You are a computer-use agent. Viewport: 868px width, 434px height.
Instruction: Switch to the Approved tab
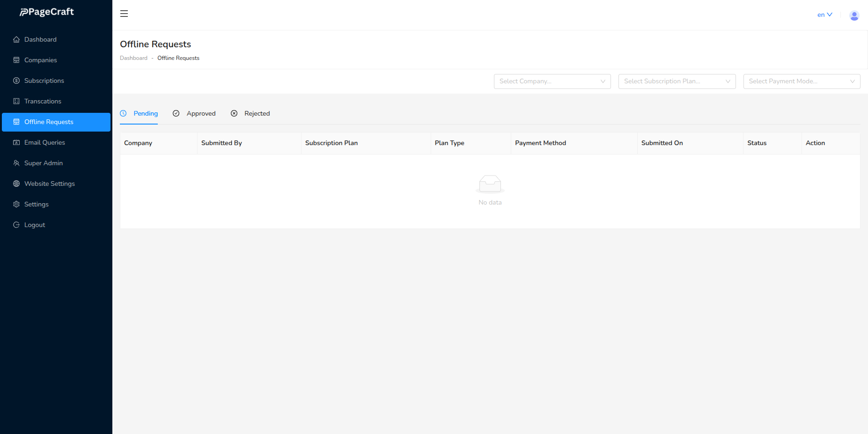195,114
